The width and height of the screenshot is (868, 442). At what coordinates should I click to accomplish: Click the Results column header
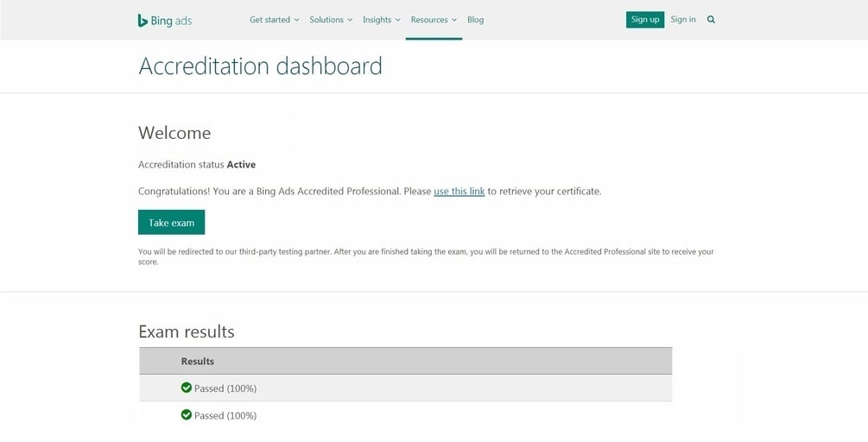[197, 361]
